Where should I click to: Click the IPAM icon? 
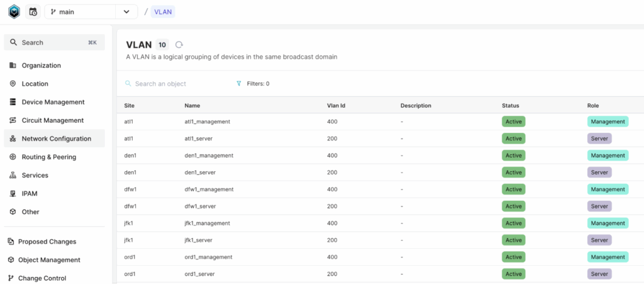coord(13,193)
